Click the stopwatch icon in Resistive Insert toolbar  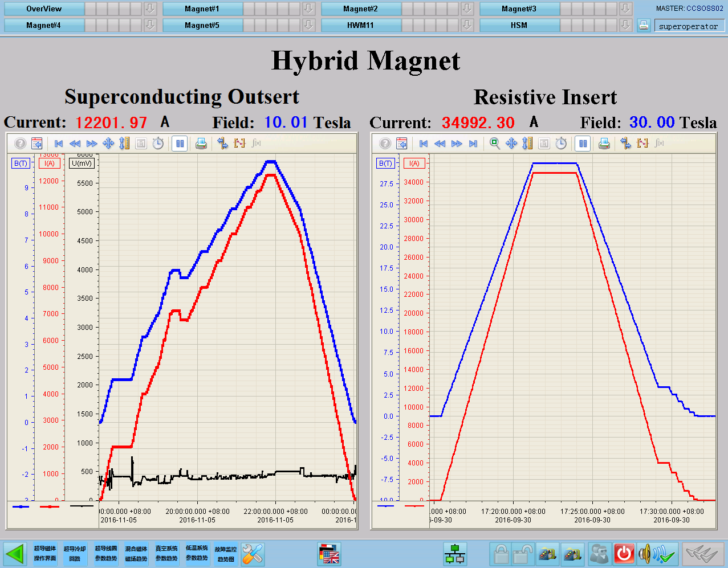(x=561, y=144)
